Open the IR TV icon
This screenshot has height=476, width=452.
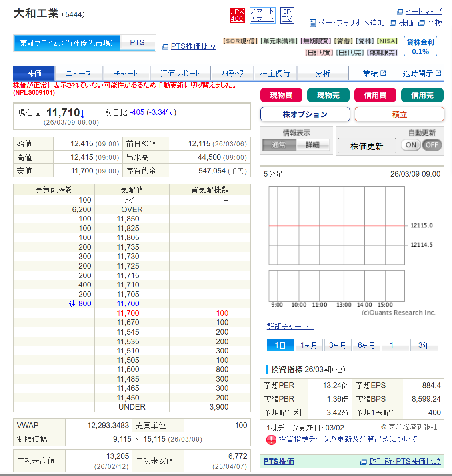[x=287, y=15]
